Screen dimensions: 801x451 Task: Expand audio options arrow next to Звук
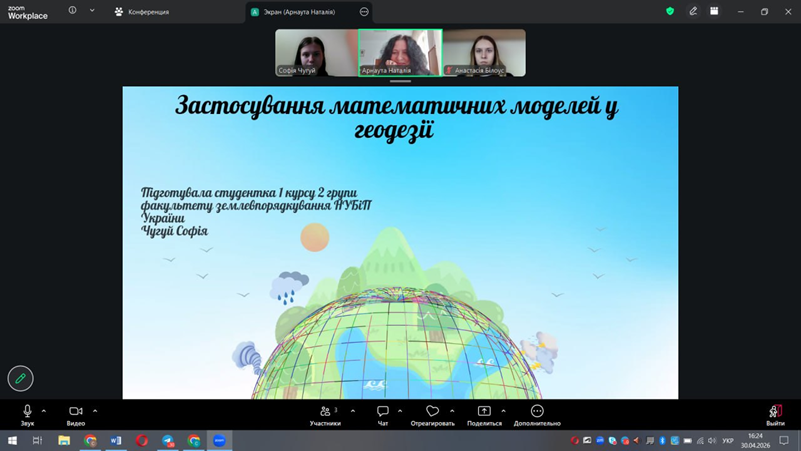[x=44, y=411]
